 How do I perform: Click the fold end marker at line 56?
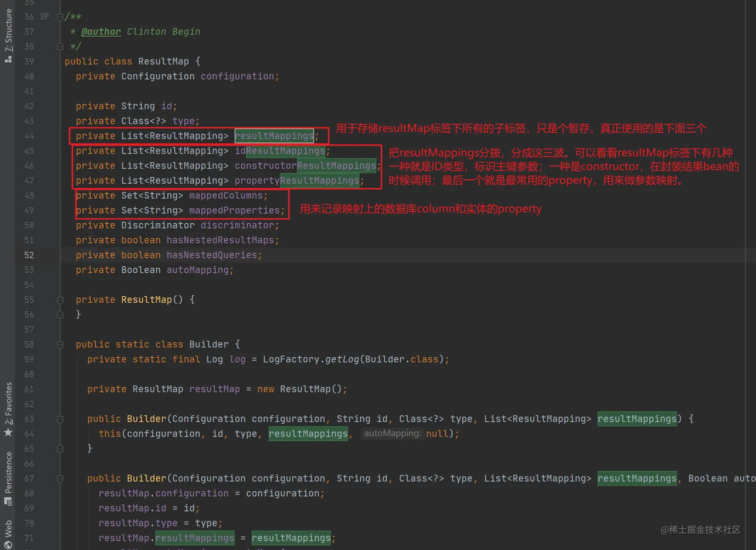tap(60, 315)
